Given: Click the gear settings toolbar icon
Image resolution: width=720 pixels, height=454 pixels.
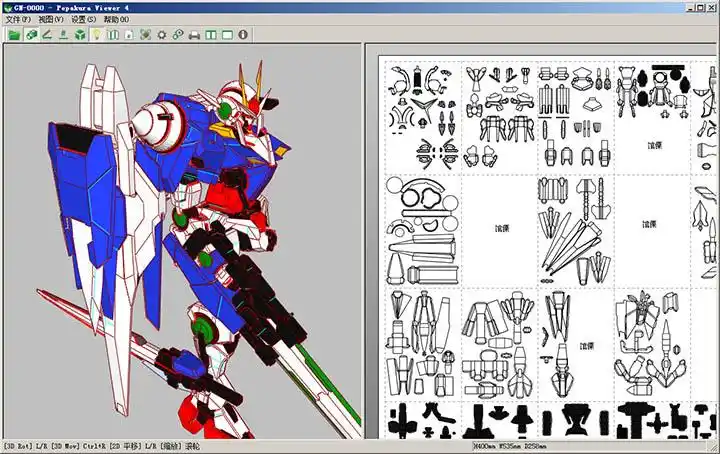Looking at the screenshot, I should click(162, 35).
